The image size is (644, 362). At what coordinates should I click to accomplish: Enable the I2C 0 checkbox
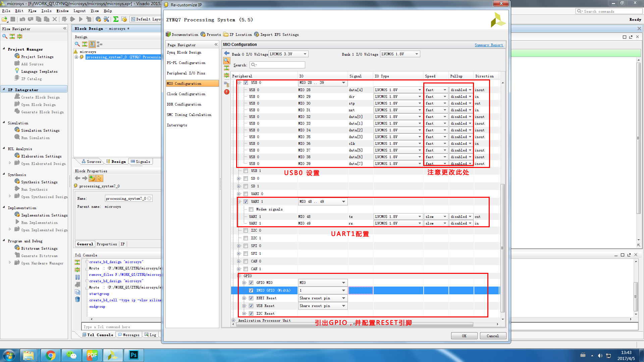point(246,230)
